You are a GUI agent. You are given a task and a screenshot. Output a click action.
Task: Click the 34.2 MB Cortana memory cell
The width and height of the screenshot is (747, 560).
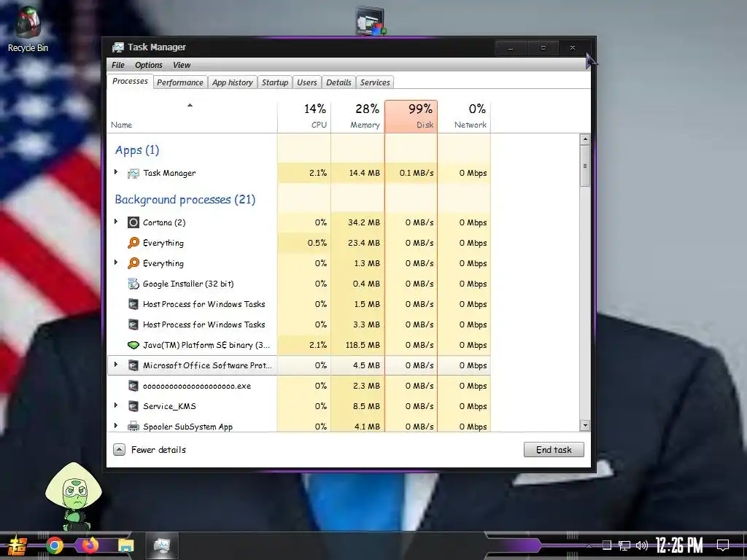click(x=357, y=222)
